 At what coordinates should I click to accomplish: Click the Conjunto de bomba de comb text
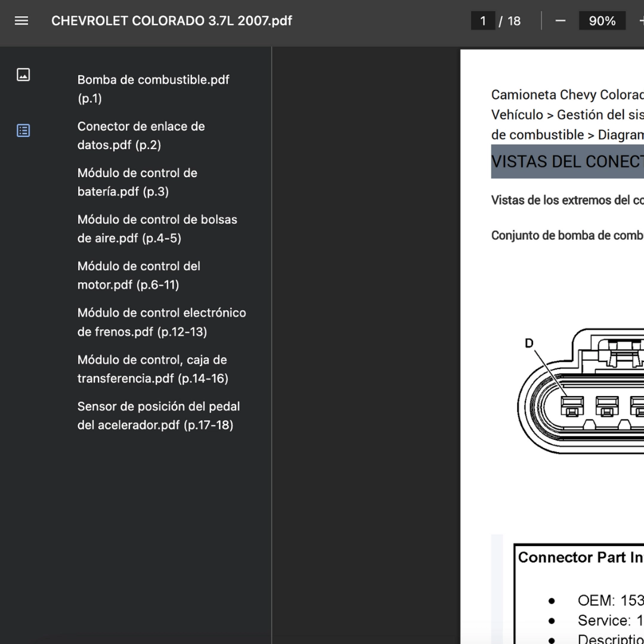(566, 236)
